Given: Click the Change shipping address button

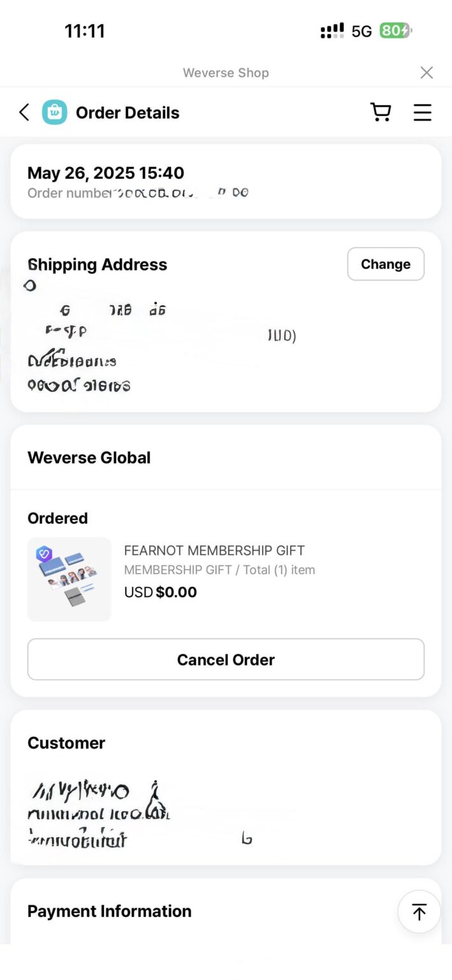Looking at the screenshot, I should pyautogui.click(x=385, y=264).
